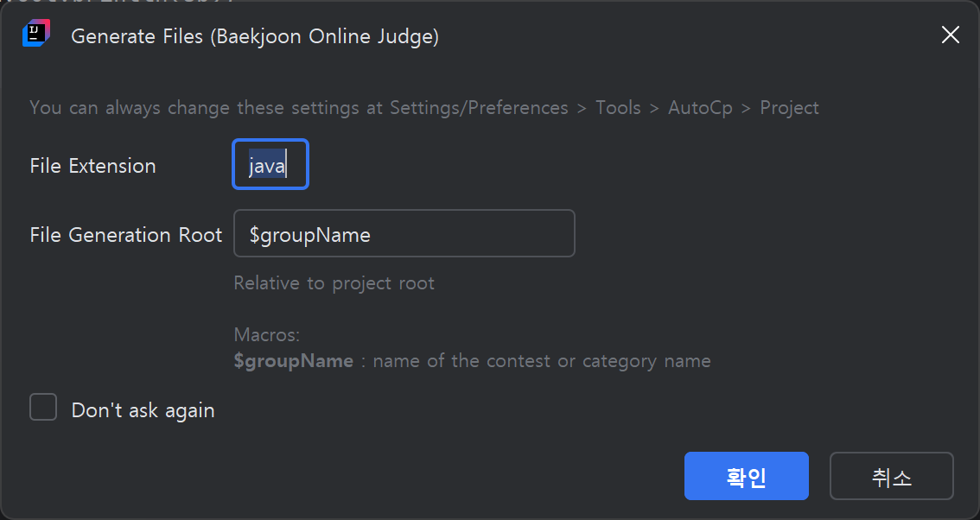980x520 pixels.
Task: Click the File Generation Root label
Action: point(126,234)
